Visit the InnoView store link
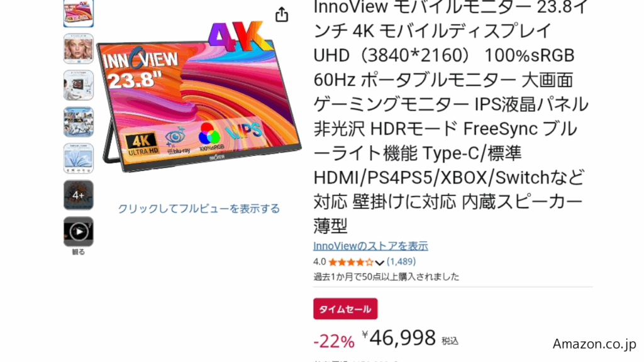 coord(370,246)
